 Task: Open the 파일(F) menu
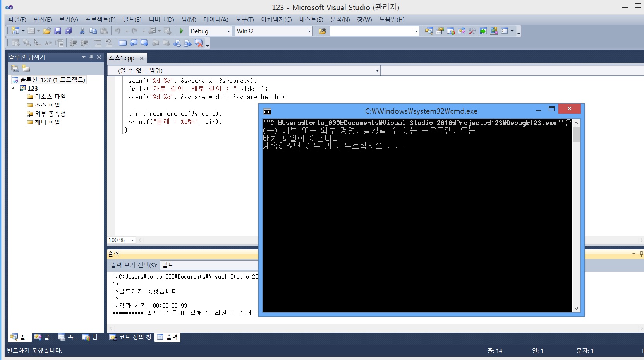(x=17, y=19)
